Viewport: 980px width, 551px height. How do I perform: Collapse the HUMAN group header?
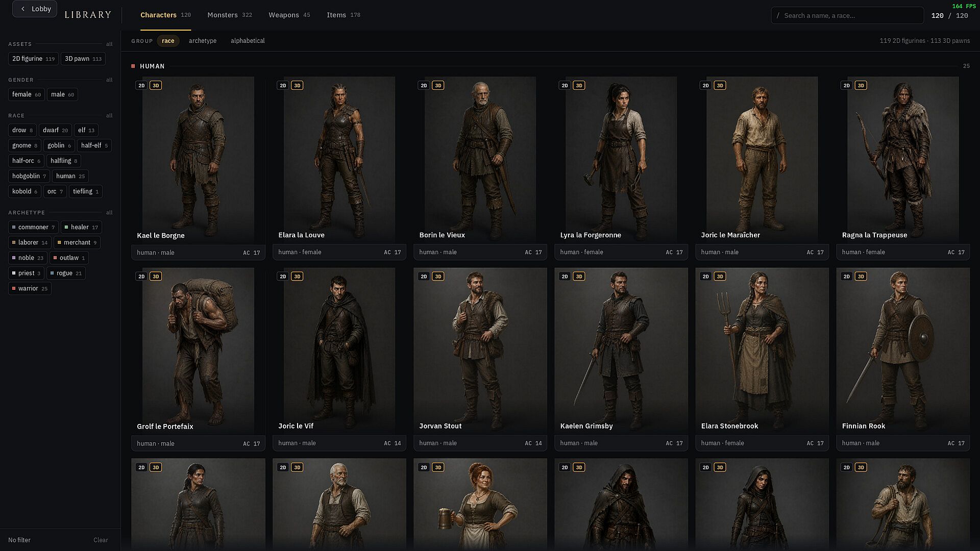152,66
